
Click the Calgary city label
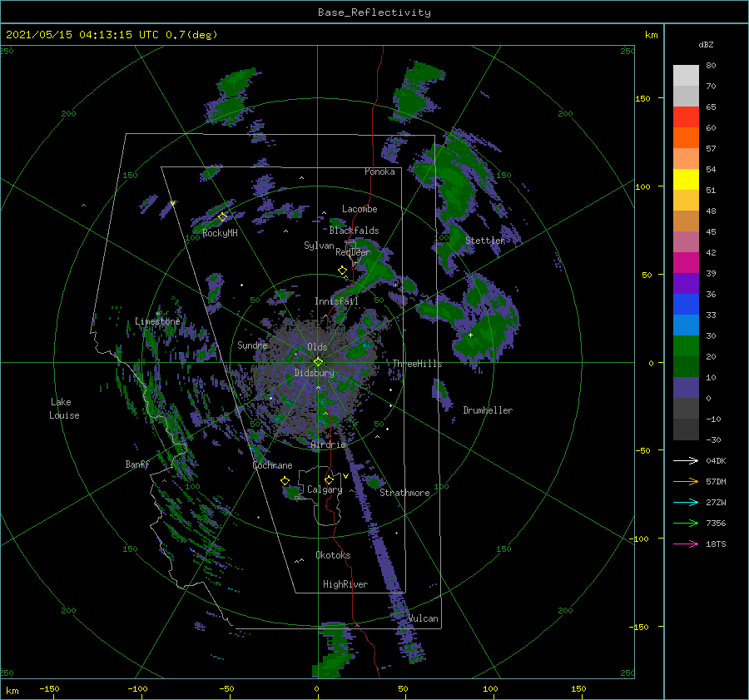tap(325, 489)
